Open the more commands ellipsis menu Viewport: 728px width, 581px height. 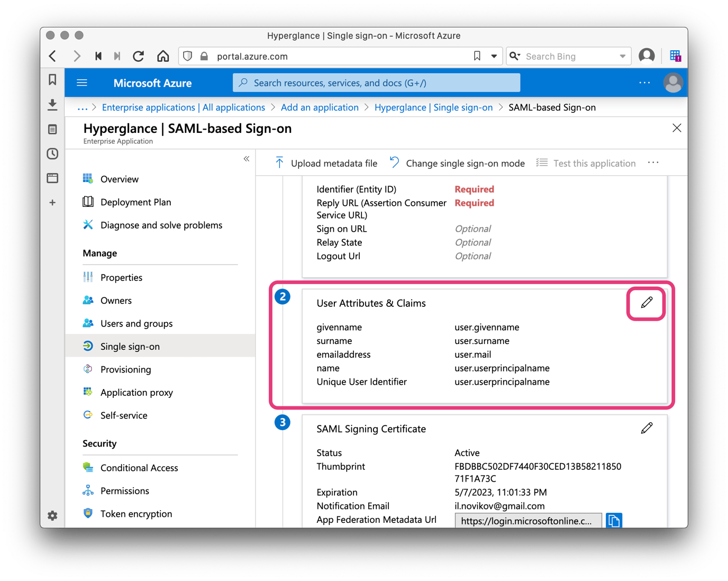[x=653, y=163]
